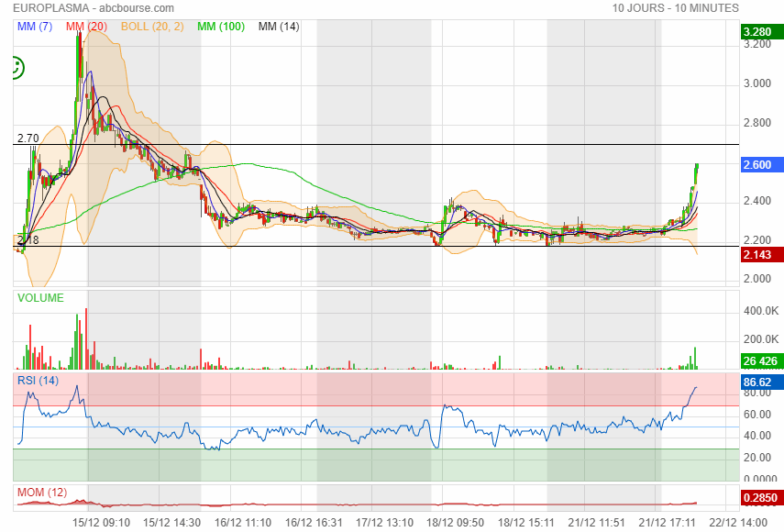Image resolution: width=784 pixels, height=532 pixels.
Task: Click the green MM (100) legend label
Action: click(x=221, y=27)
